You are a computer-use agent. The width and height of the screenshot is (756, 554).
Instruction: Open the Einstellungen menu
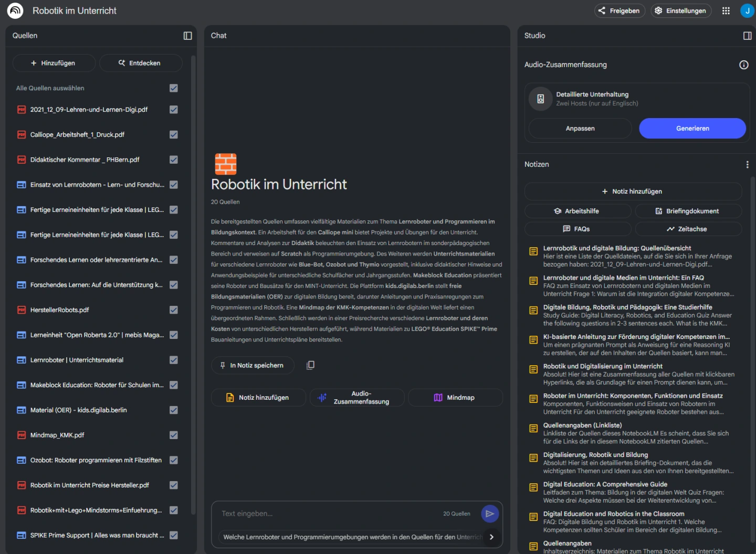click(x=681, y=10)
